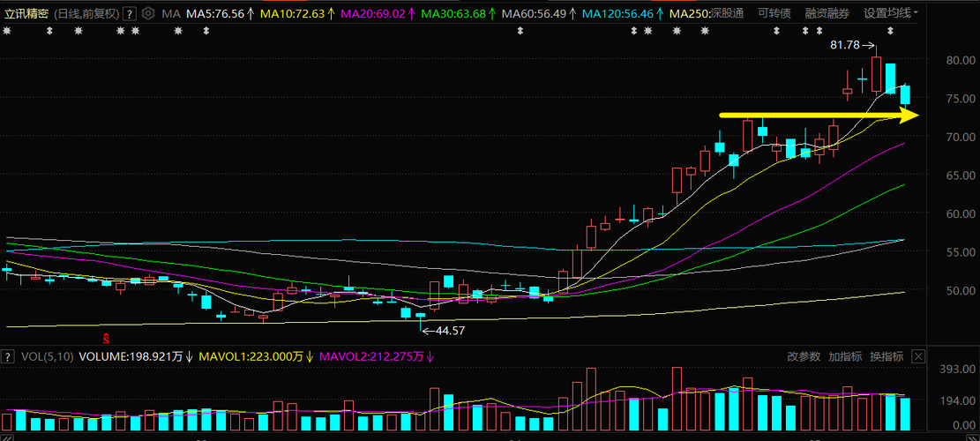Click the MA5:76.56 value

[220, 13]
